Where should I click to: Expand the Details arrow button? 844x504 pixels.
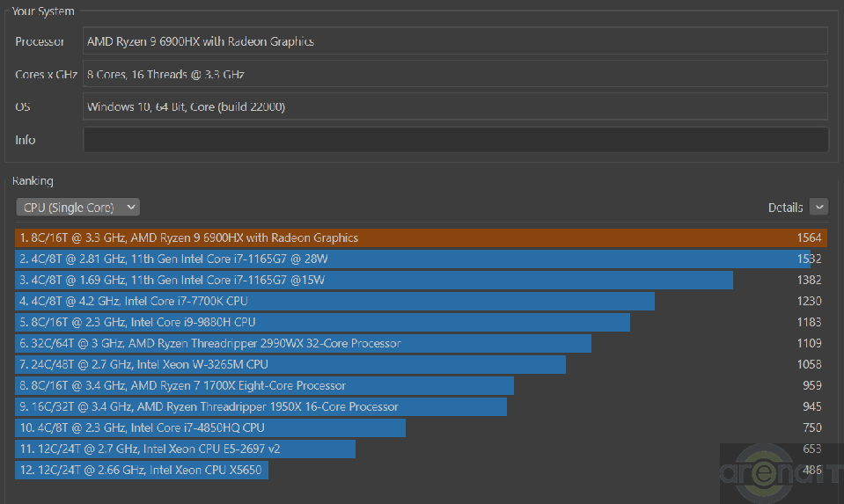click(x=818, y=208)
